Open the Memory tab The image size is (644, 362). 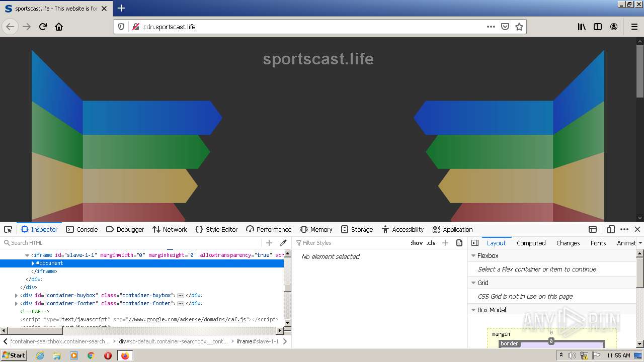[x=316, y=229]
